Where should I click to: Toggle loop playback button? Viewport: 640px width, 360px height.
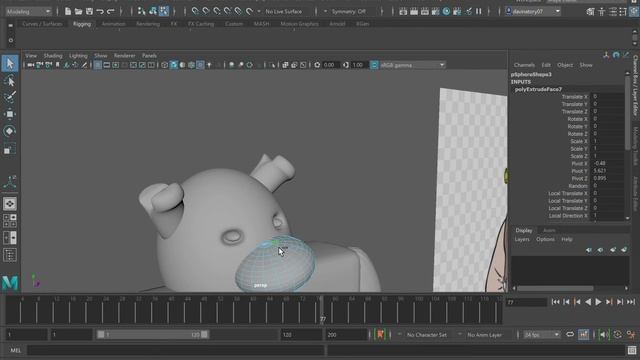570,335
